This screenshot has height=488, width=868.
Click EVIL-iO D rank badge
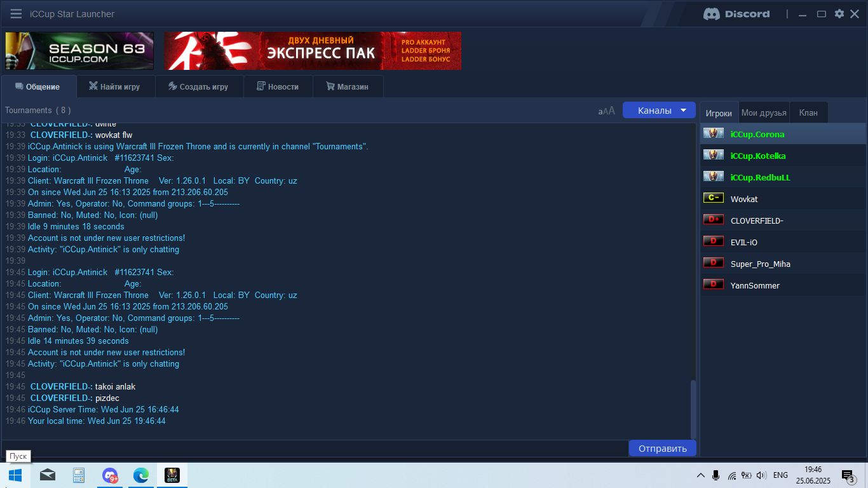(714, 241)
